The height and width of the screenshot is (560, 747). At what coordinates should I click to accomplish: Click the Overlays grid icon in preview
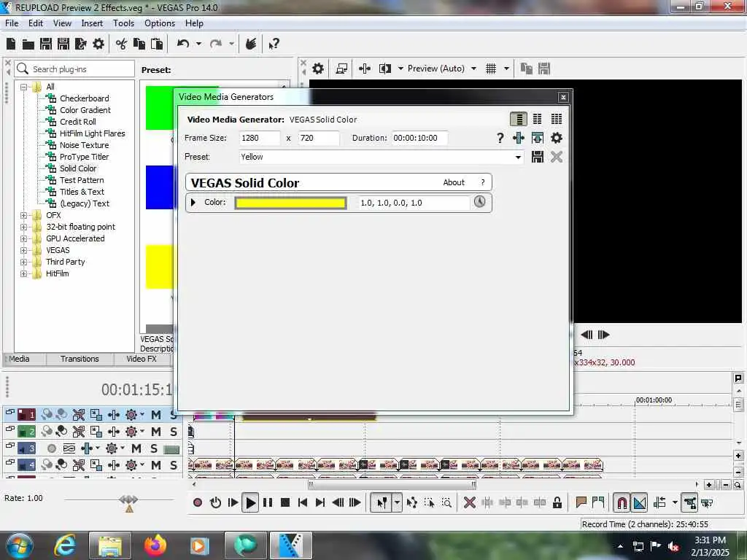pos(491,69)
